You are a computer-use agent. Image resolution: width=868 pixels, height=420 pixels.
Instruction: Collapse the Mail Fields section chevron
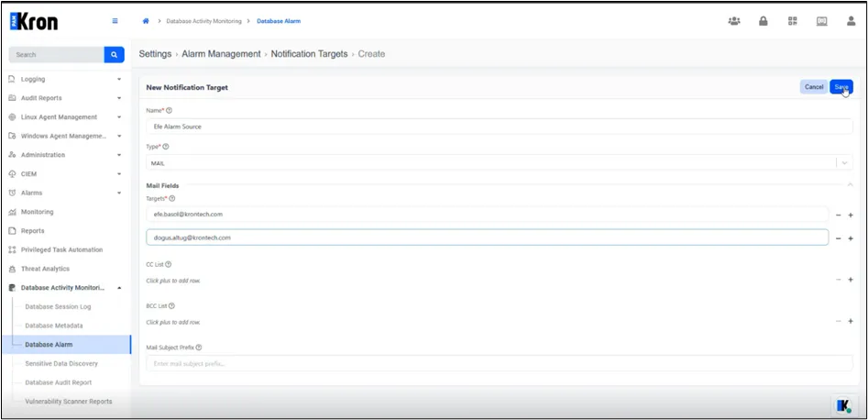[x=851, y=185]
